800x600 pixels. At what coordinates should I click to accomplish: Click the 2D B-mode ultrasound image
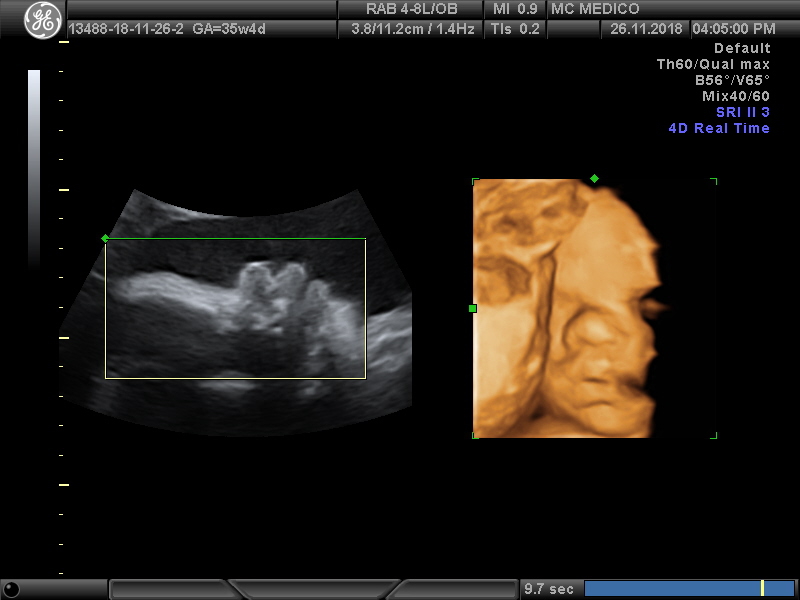tap(236, 312)
